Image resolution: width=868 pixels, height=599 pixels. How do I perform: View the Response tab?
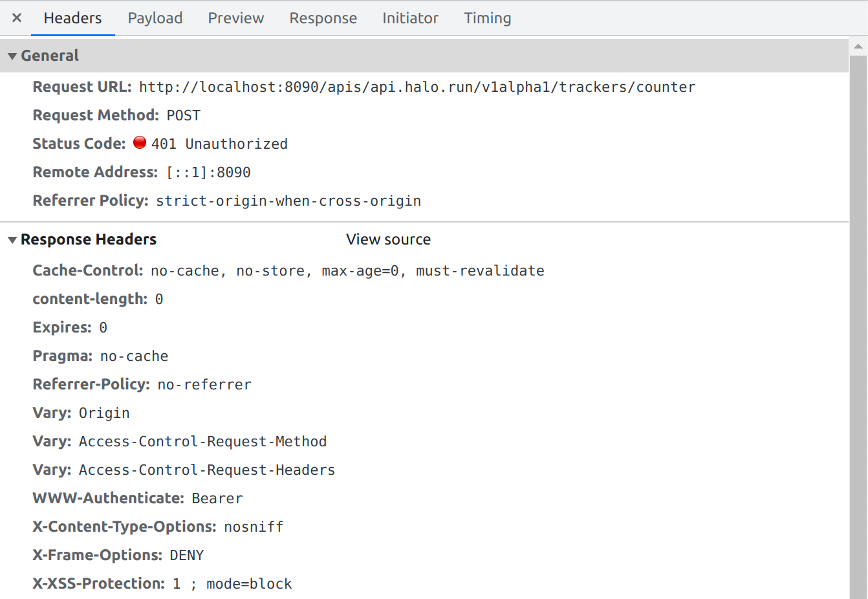323,18
